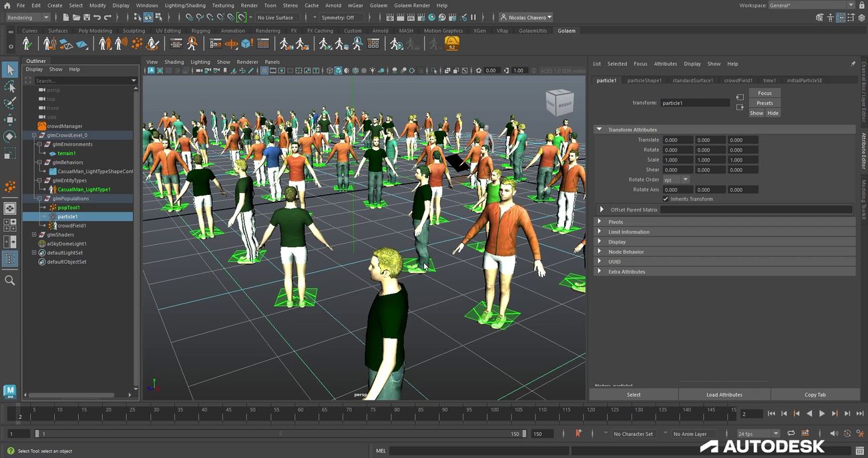Viewport: 868px width, 458px height.
Task: Toggle snap to grids
Action: pos(190,17)
